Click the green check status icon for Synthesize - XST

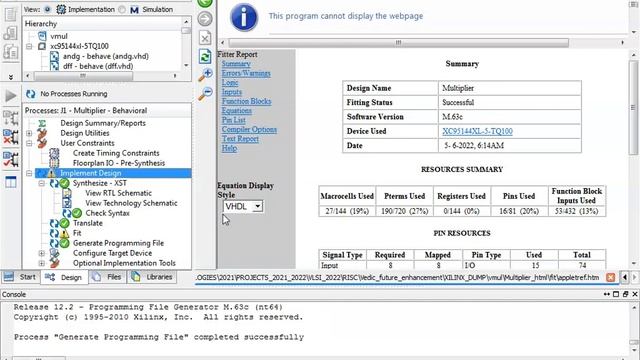[x=64, y=183]
